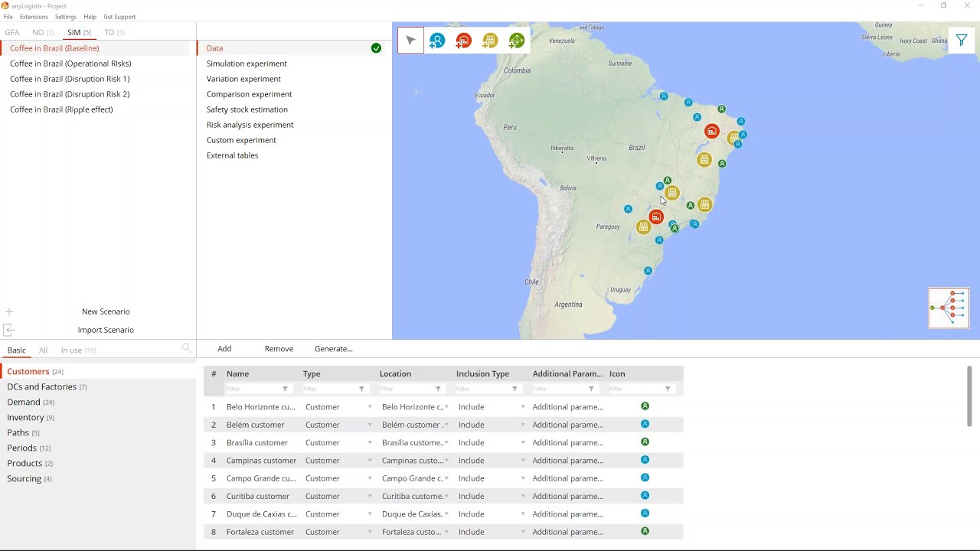
Task: Choose the yellow add-DC map tool
Action: pos(490,41)
